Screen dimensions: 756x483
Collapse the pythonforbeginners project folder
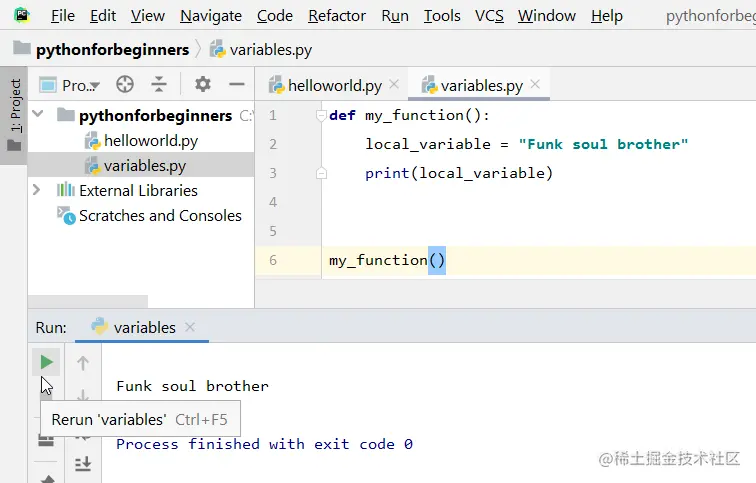[38, 115]
